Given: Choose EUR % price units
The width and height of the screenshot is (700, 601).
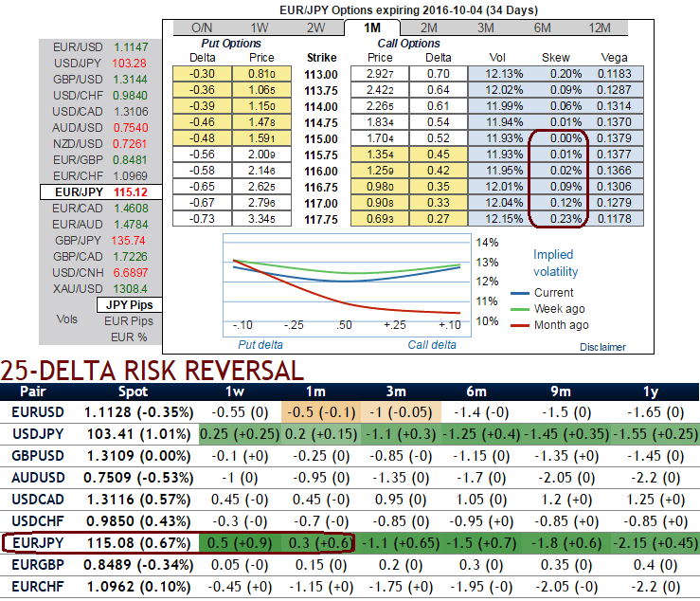Looking at the screenshot, I should pyautogui.click(x=129, y=337).
